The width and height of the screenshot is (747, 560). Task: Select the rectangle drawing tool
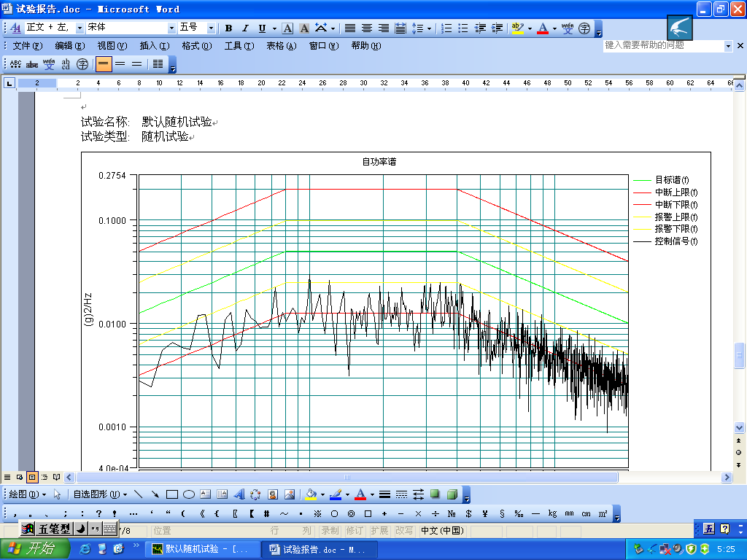173,494
